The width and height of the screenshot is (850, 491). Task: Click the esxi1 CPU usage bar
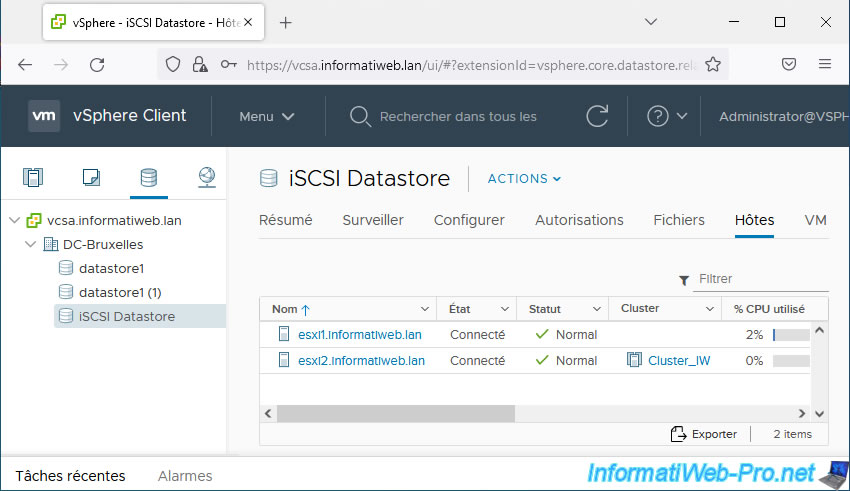pyautogui.click(x=791, y=334)
